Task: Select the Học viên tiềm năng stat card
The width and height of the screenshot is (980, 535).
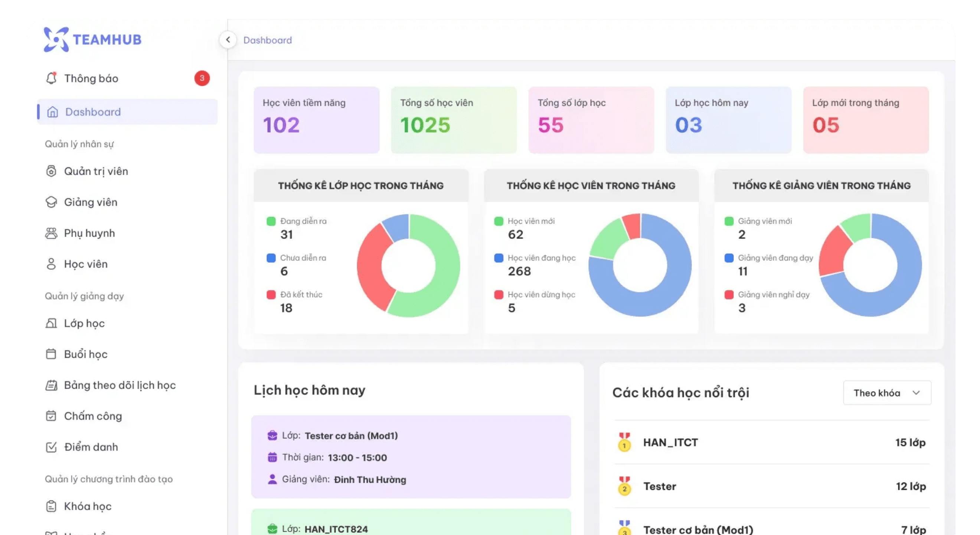Action: [316, 120]
